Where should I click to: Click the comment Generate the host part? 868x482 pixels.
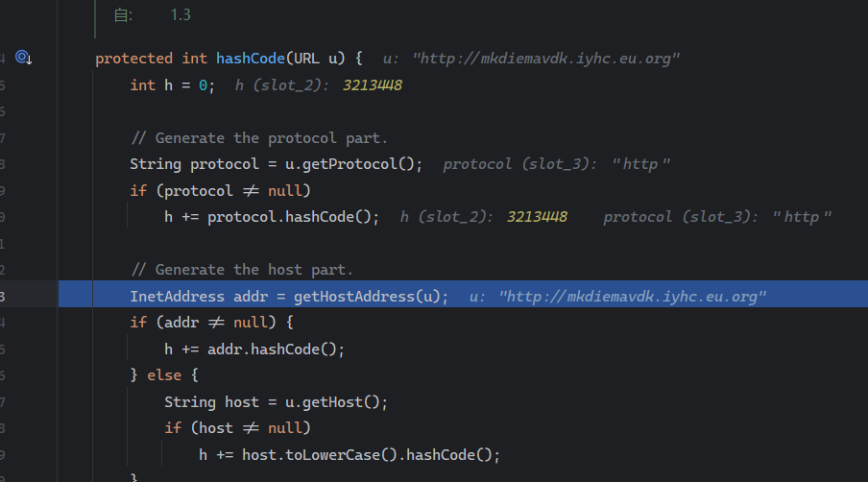pos(242,270)
